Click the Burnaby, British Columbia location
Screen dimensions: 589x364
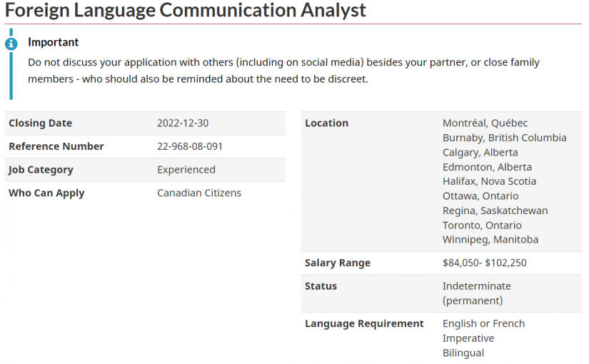click(504, 138)
